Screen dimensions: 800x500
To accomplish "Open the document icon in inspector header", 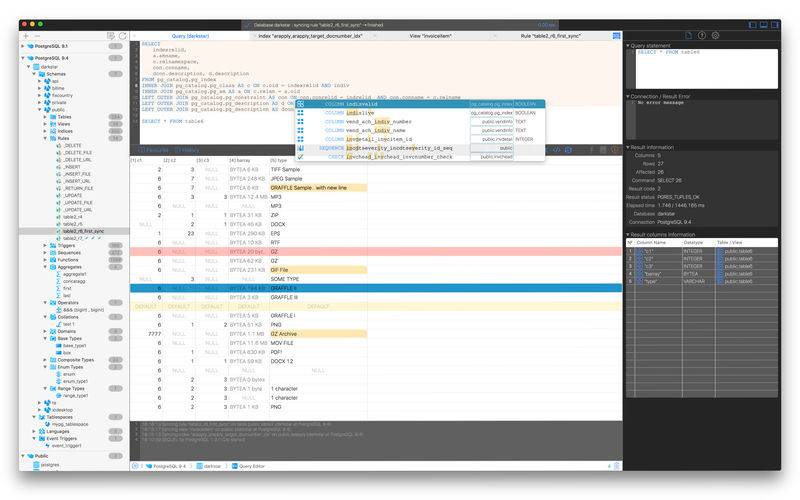I will (689, 35).
